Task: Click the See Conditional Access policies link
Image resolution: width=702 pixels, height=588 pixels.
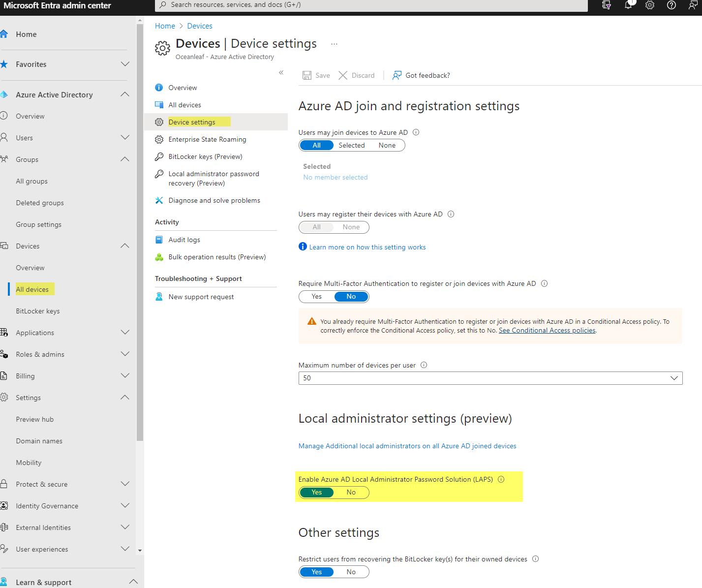Action: pyautogui.click(x=547, y=330)
